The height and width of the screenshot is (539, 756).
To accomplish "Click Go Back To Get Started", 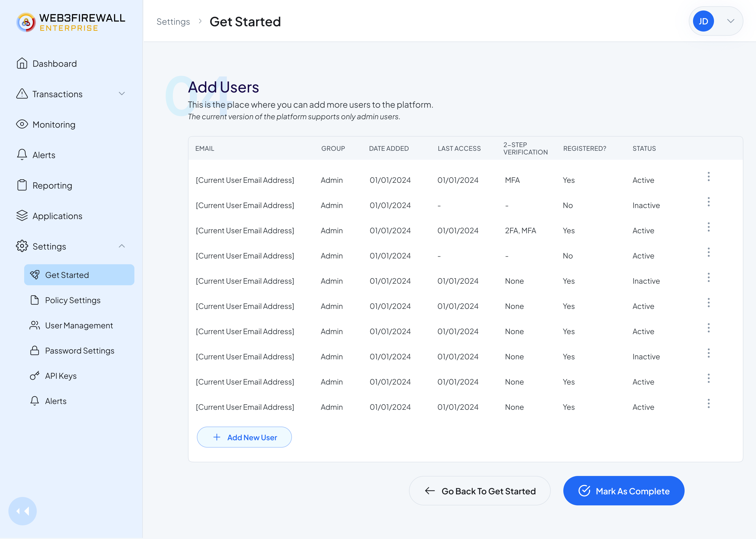I will point(480,491).
